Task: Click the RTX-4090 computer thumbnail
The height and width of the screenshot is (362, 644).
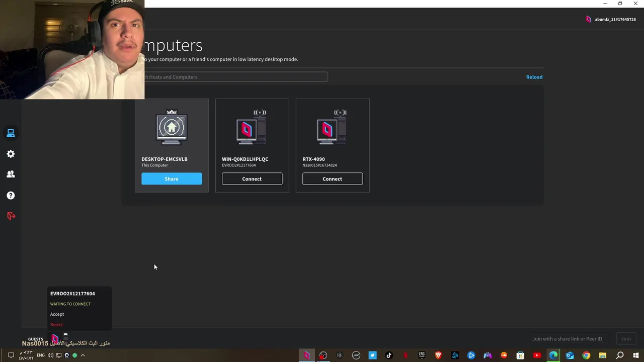Action: [x=332, y=128]
